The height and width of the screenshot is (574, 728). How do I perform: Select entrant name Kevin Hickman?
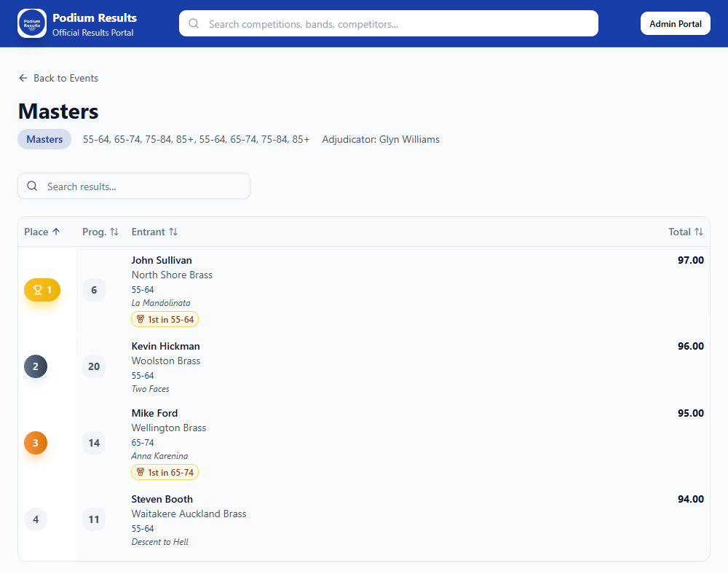(x=166, y=346)
